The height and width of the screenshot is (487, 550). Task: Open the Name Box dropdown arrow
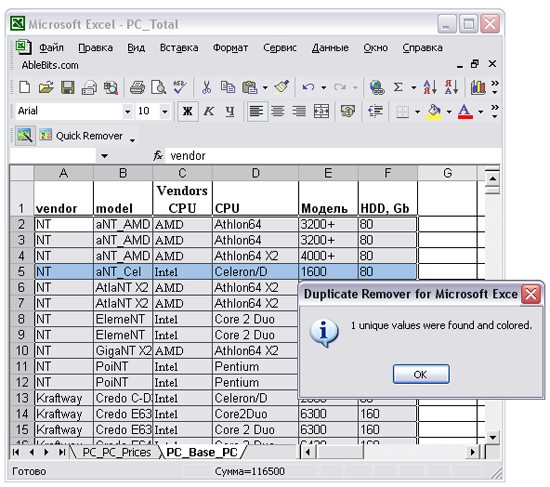click(x=104, y=155)
